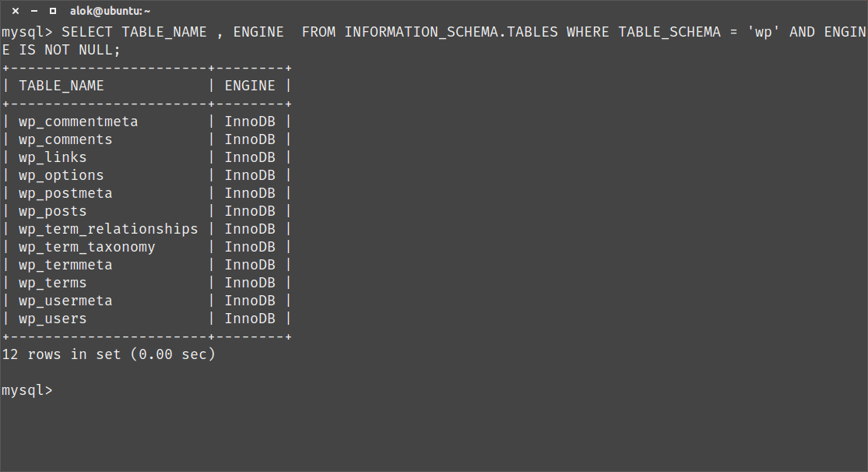Click the wp_options table name
This screenshot has width=868, height=472.
pyautogui.click(x=61, y=175)
